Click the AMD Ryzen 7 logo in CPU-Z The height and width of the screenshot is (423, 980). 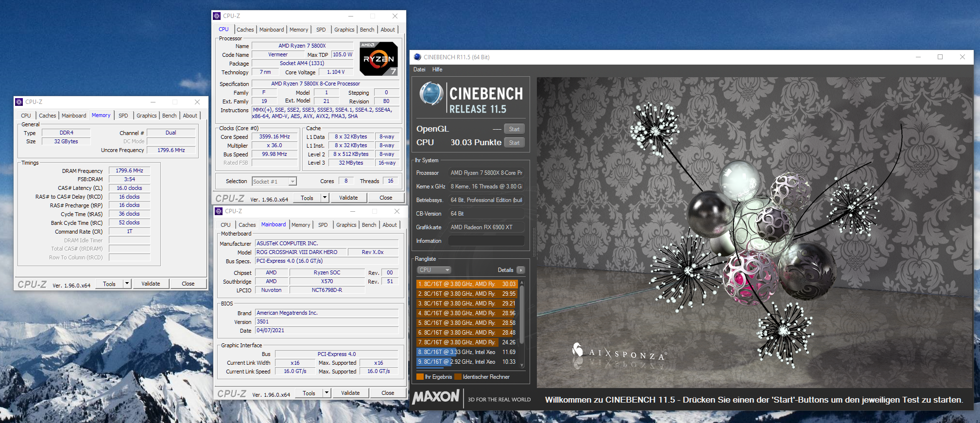click(x=378, y=58)
